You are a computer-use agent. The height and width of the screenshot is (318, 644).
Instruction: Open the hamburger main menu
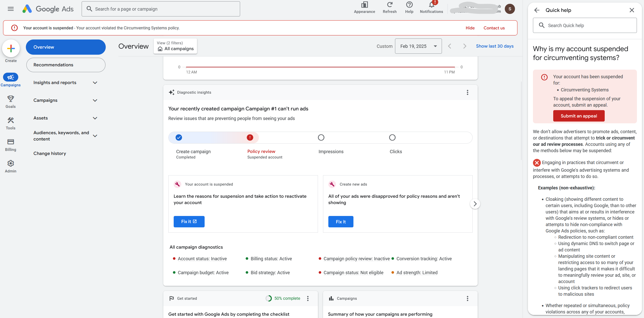11,9
